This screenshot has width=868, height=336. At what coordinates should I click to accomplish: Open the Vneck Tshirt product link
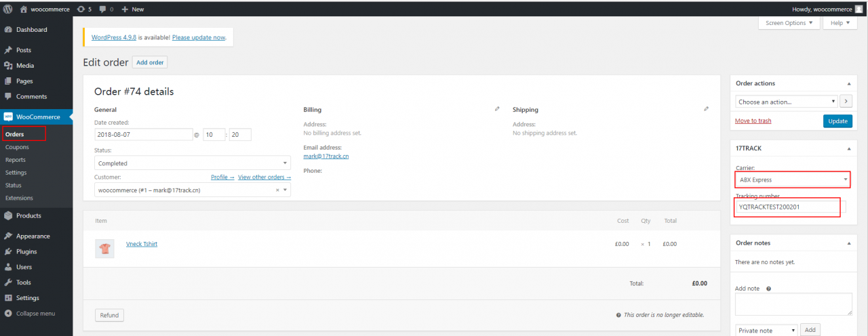click(x=142, y=244)
